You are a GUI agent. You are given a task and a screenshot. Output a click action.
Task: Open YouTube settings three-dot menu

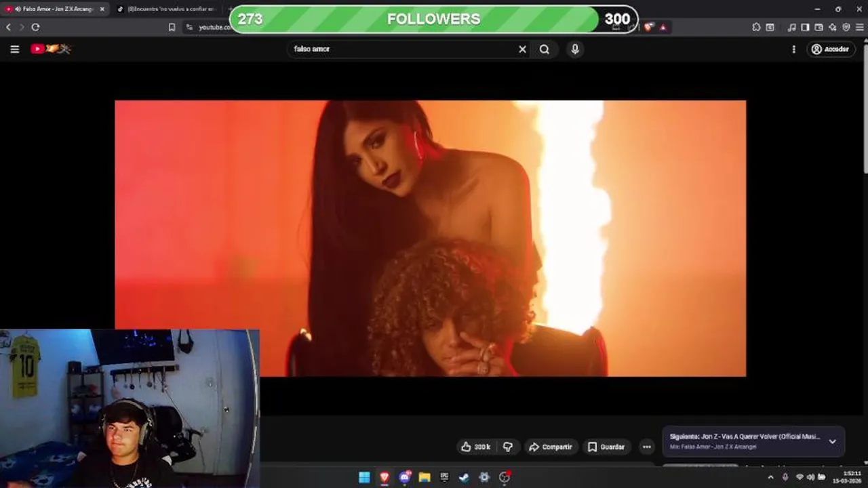point(793,49)
